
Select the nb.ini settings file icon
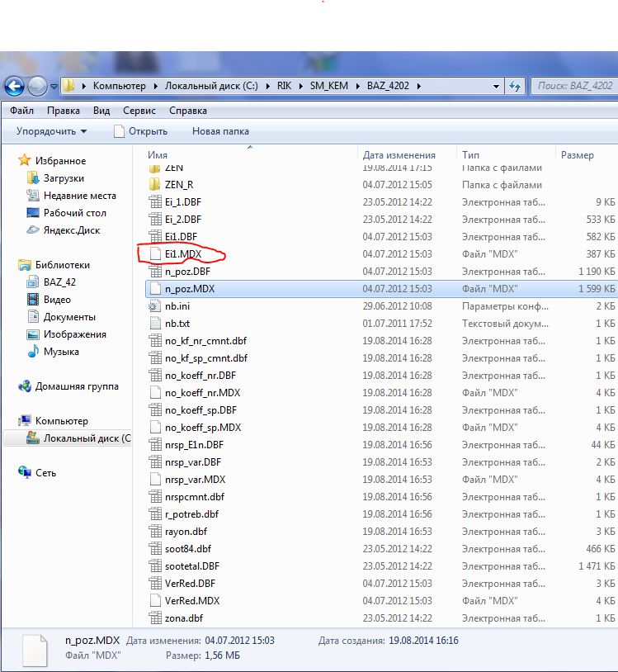click(155, 306)
